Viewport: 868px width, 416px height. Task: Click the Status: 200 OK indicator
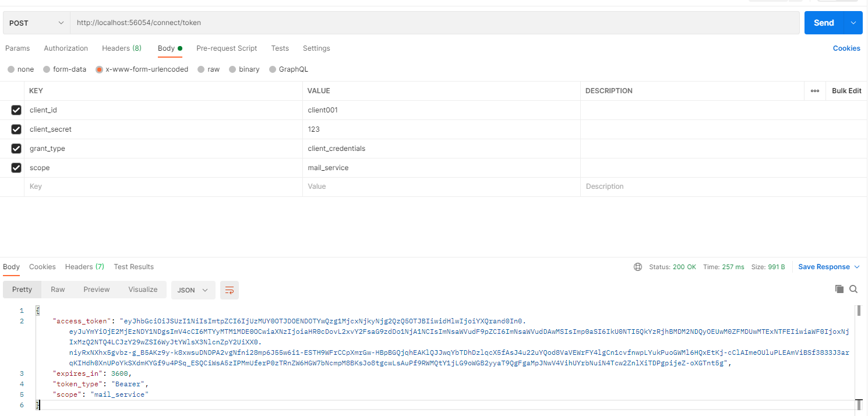672,267
